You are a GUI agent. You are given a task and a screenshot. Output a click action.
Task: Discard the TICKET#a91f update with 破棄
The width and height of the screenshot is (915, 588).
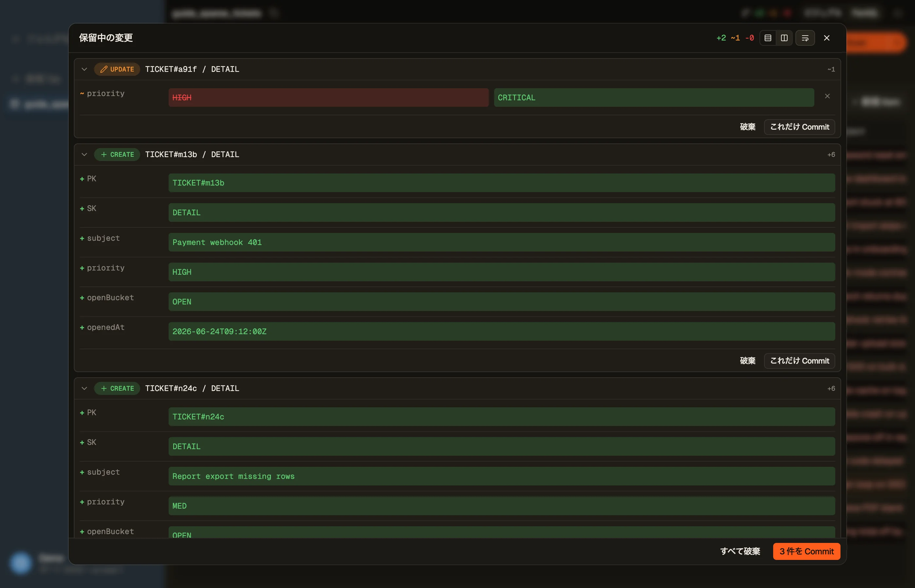pos(747,127)
